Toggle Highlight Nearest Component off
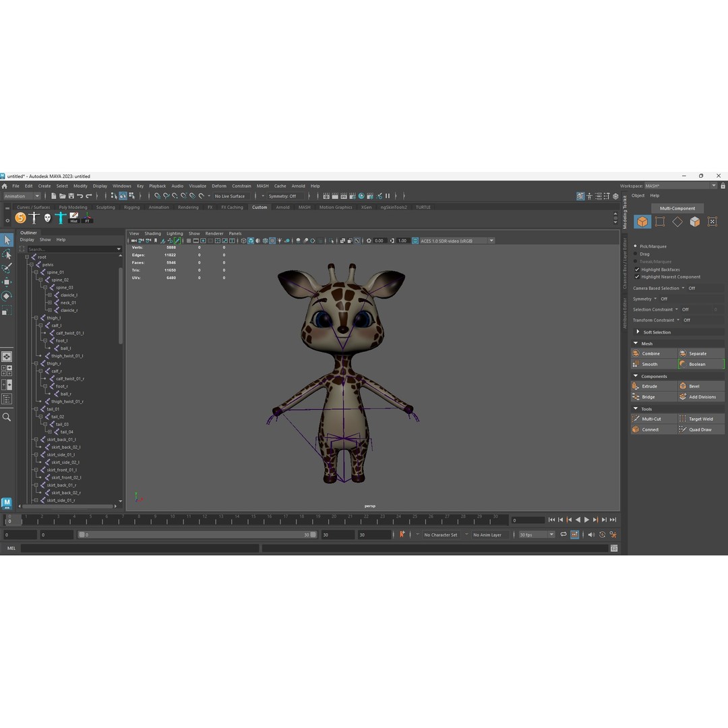Screen dimensions: 728x728 (637, 276)
